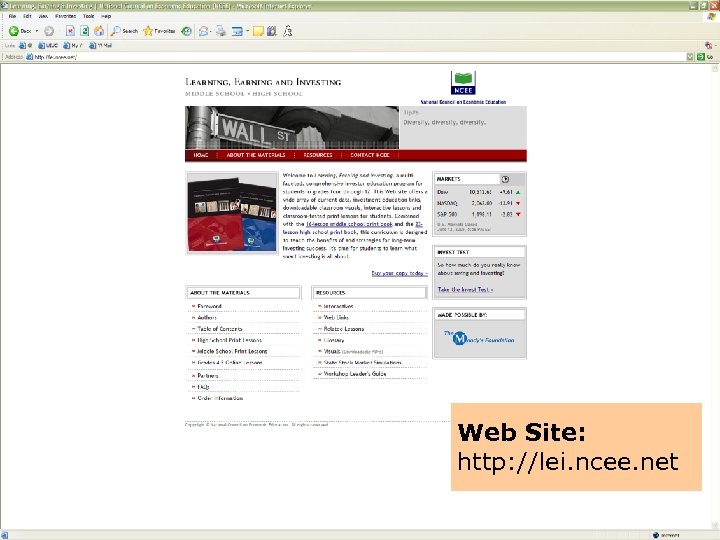720x540 pixels.
Task: Open the Favorites star toolbar button
Action: (159, 31)
